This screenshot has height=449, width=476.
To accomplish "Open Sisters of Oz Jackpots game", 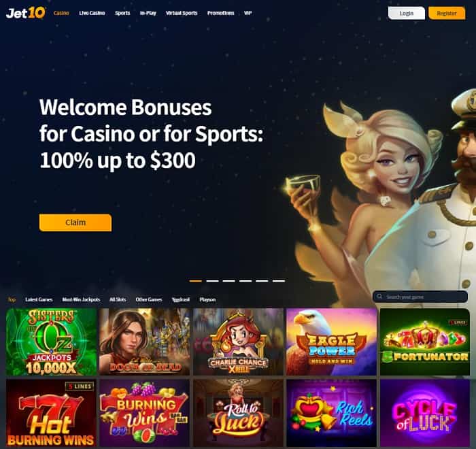I will pos(51,342).
